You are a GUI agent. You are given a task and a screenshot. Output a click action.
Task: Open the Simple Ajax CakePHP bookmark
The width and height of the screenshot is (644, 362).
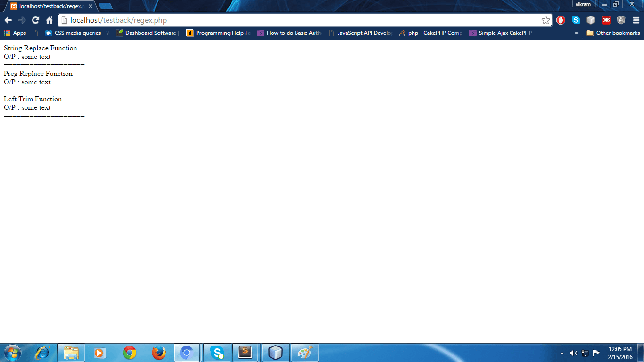coord(501,33)
